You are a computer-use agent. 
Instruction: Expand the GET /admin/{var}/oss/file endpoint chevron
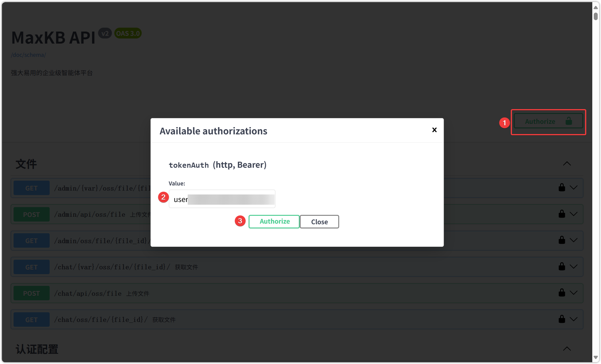click(x=574, y=188)
